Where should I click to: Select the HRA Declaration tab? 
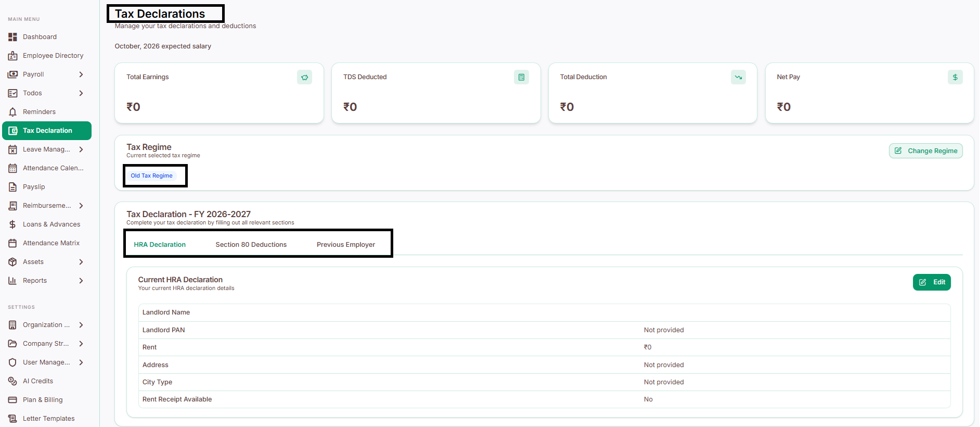pos(160,245)
